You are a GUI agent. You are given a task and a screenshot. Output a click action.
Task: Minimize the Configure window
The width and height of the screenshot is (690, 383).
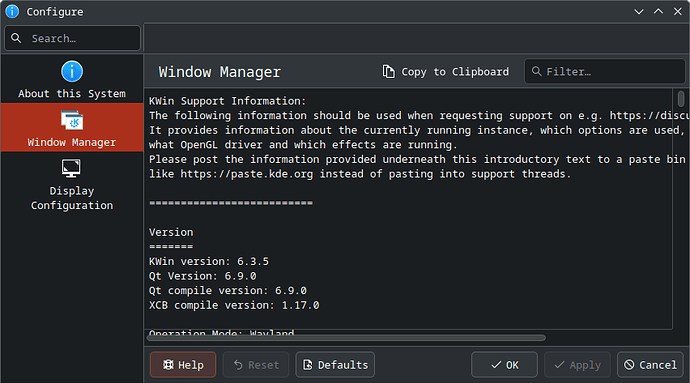click(639, 12)
